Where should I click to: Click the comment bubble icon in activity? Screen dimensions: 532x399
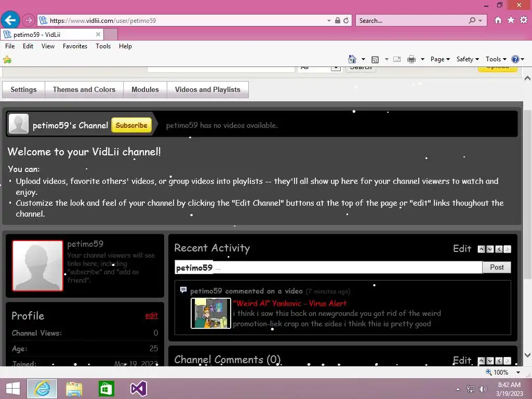183,290
